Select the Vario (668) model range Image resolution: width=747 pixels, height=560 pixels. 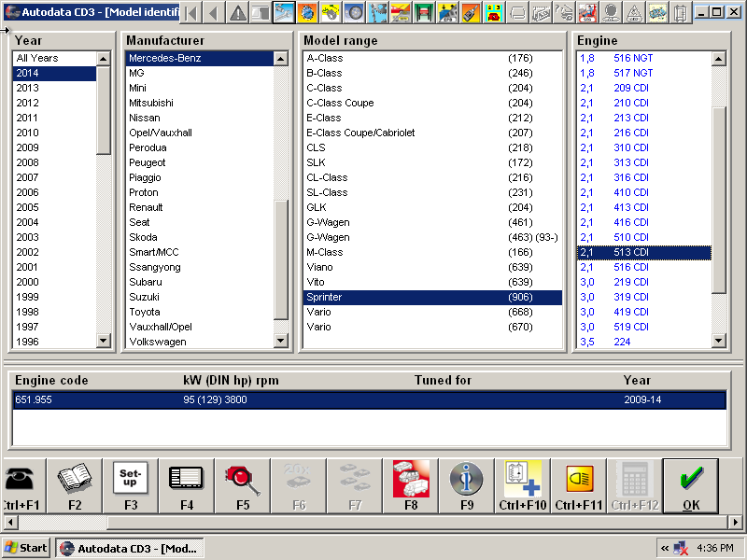[x=432, y=312]
